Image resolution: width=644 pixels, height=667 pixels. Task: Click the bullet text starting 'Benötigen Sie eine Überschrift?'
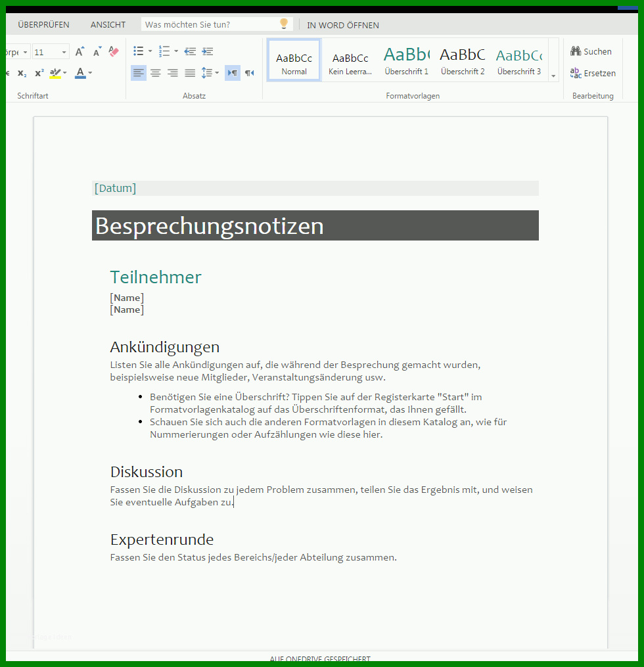(315, 403)
